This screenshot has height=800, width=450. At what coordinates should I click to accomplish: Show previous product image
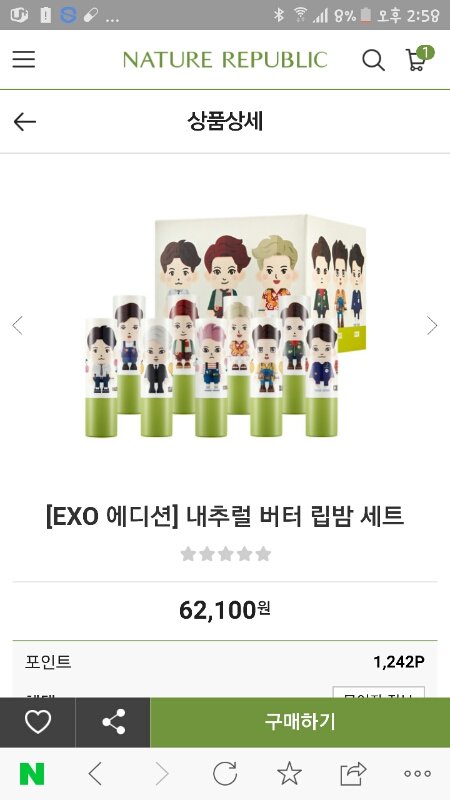click(17, 325)
